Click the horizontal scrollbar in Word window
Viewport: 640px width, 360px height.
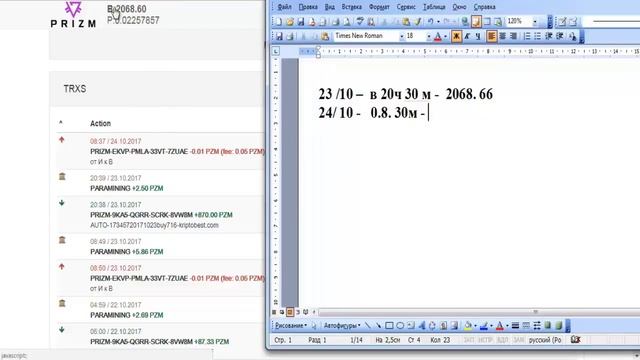478,312
